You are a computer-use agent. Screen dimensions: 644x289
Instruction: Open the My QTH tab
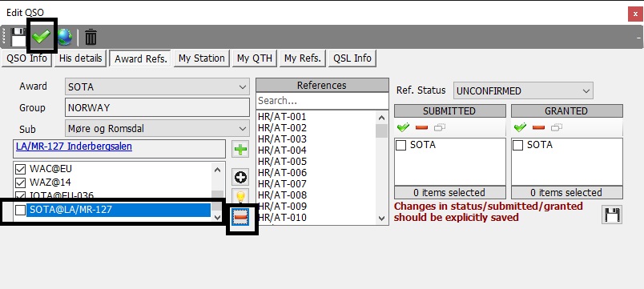click(255, 58)
